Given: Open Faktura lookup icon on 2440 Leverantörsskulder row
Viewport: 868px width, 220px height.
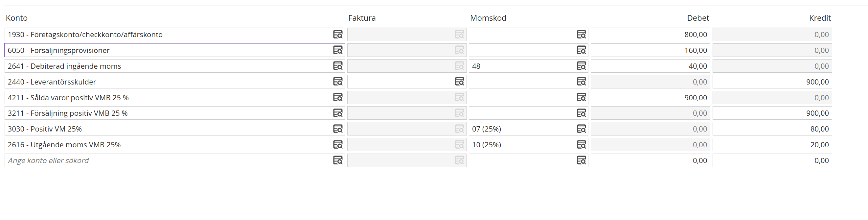Looking at the screenshot, I should [x=460, y=82].
